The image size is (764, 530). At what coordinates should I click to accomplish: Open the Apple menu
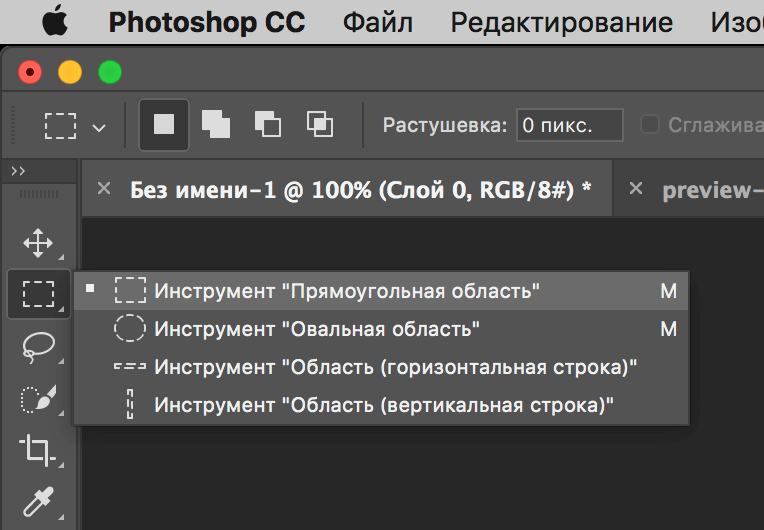coord(55,22)
